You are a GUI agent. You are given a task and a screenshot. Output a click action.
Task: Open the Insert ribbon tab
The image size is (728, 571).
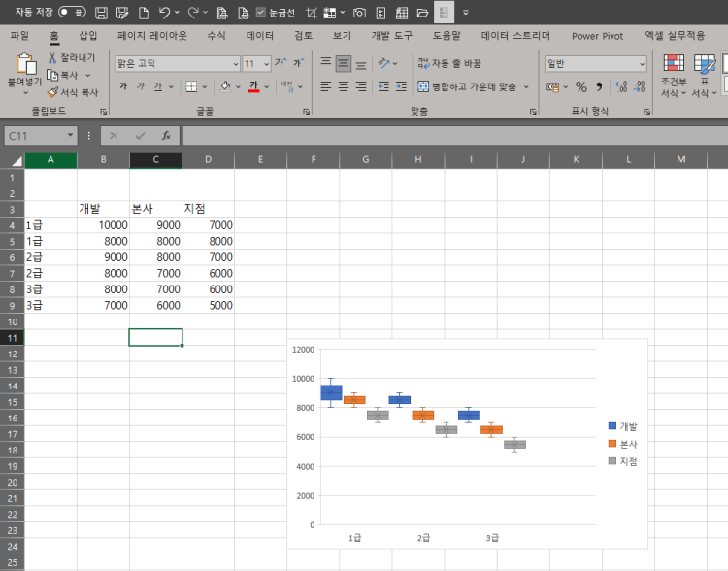87,36
